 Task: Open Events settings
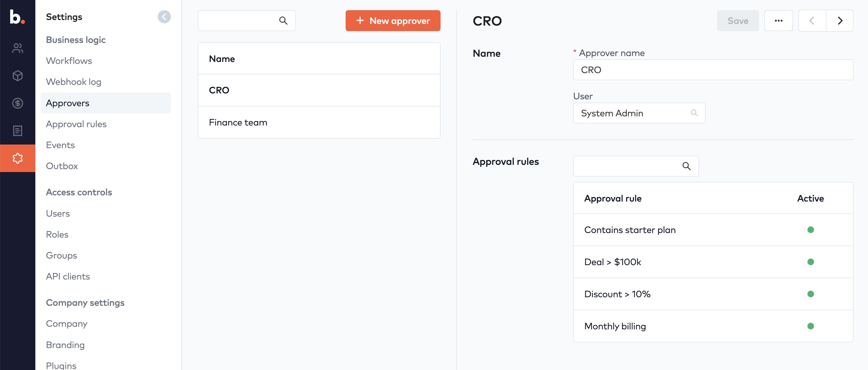60,145
